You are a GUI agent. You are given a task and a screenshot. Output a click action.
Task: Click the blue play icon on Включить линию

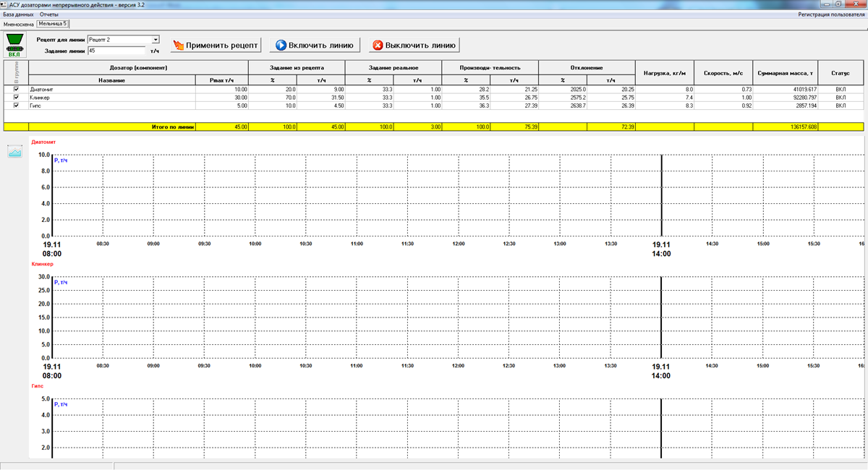point(280,46)
